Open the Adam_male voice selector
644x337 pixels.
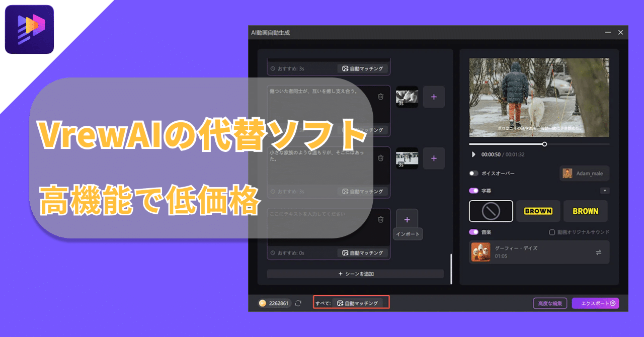tap(584, 173)
